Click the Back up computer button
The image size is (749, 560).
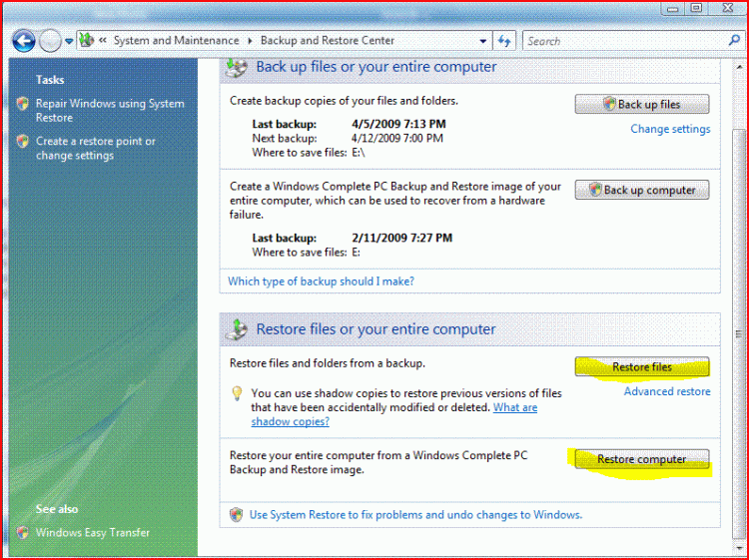point(642,190)
